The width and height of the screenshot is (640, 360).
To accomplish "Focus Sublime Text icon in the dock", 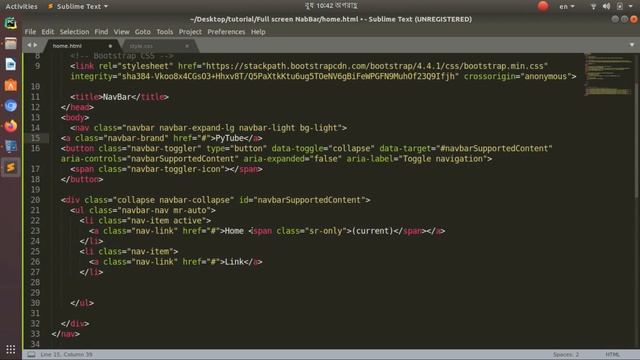I will [11, 167].
